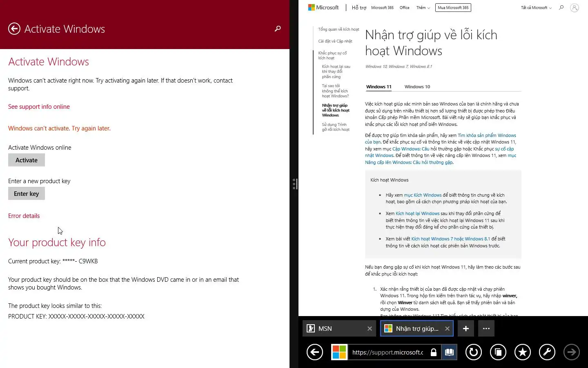Click the 'Your product key info' heading

57,242
